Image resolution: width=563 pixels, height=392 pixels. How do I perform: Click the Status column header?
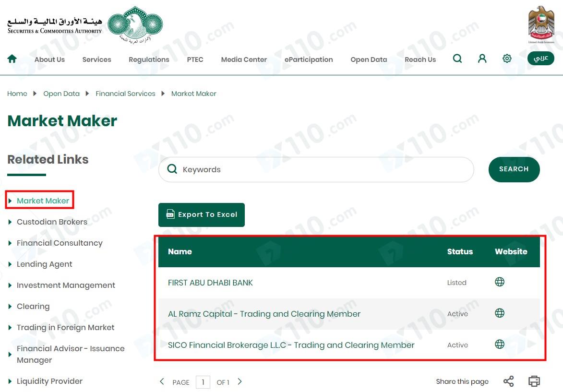460,251
